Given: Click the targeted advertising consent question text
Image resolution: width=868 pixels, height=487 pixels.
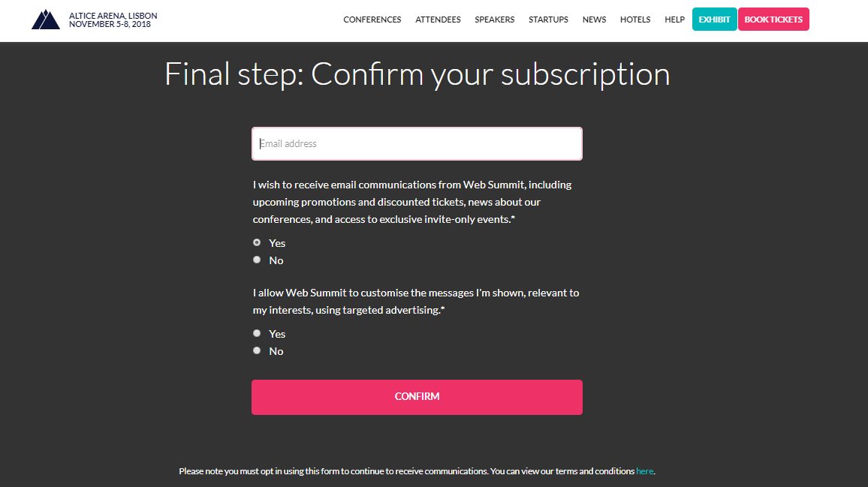Looking at the screenshot, I should click(x=415, y=301).
